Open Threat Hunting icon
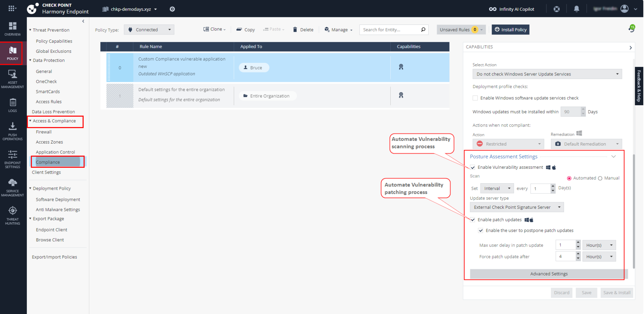 coord(13,210)
